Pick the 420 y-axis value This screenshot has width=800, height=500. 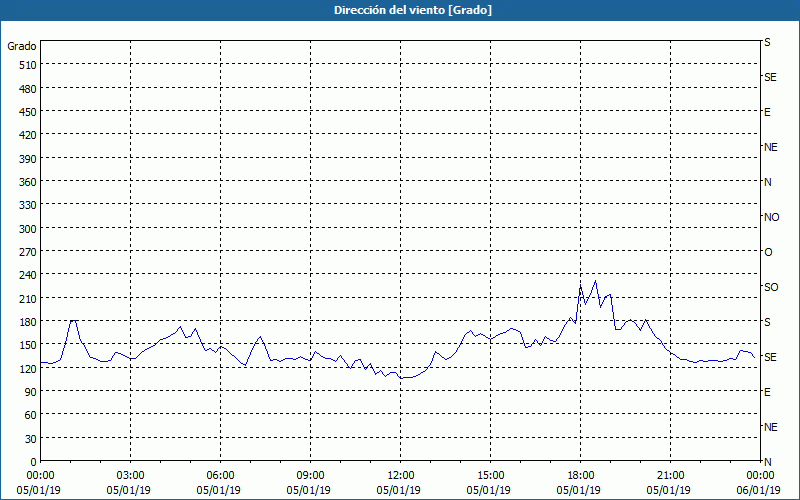(x=28, y=135)
